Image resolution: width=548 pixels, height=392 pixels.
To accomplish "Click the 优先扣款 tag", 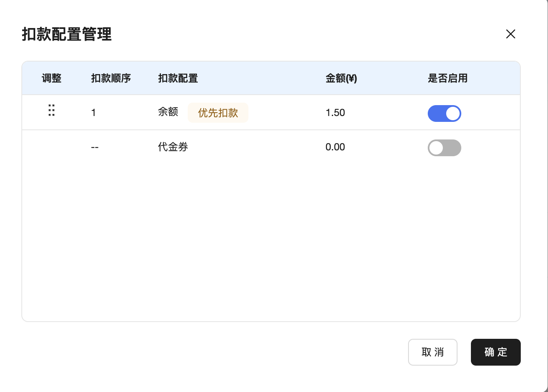I will pos(218,113).
